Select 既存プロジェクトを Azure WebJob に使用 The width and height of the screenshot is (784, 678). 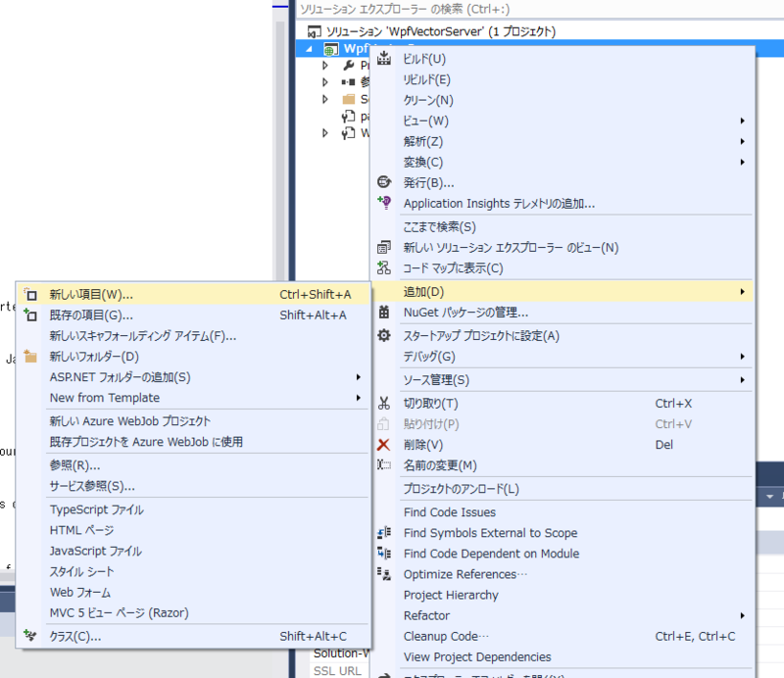coord(193,442)
